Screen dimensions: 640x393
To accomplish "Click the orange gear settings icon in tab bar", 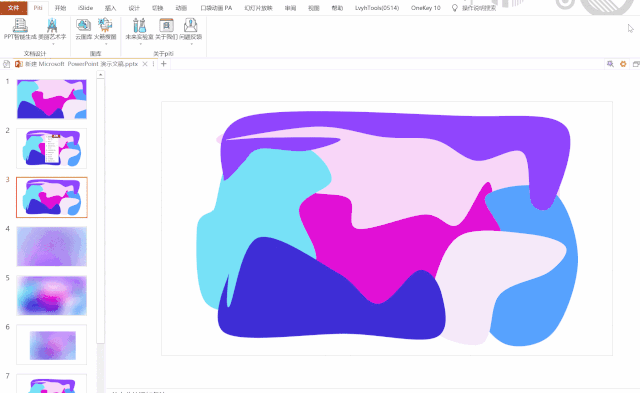I will [623, 64].
